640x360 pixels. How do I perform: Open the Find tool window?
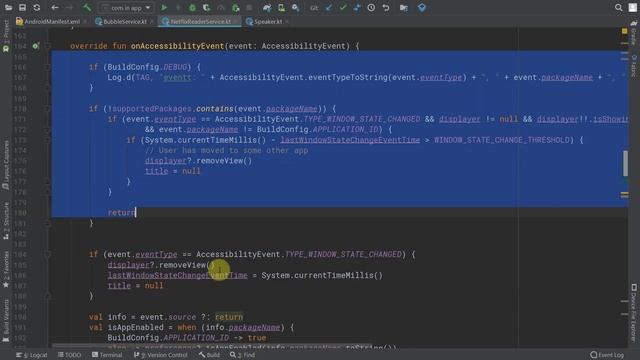pos(242,355)
